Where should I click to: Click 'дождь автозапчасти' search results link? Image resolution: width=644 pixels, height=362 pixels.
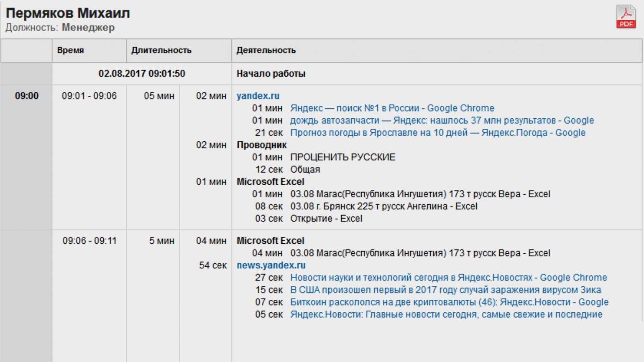tap(442, 120)
